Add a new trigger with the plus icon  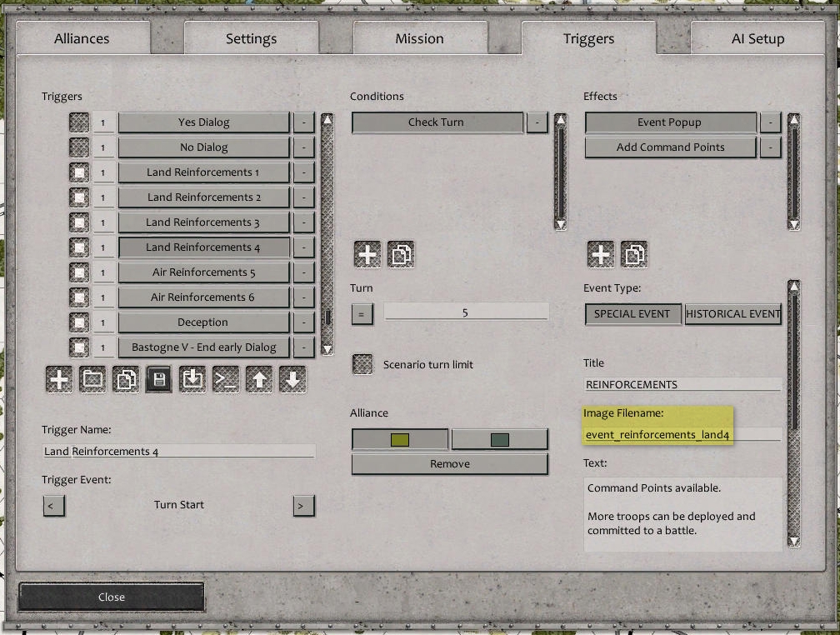(x=57, y=378)
